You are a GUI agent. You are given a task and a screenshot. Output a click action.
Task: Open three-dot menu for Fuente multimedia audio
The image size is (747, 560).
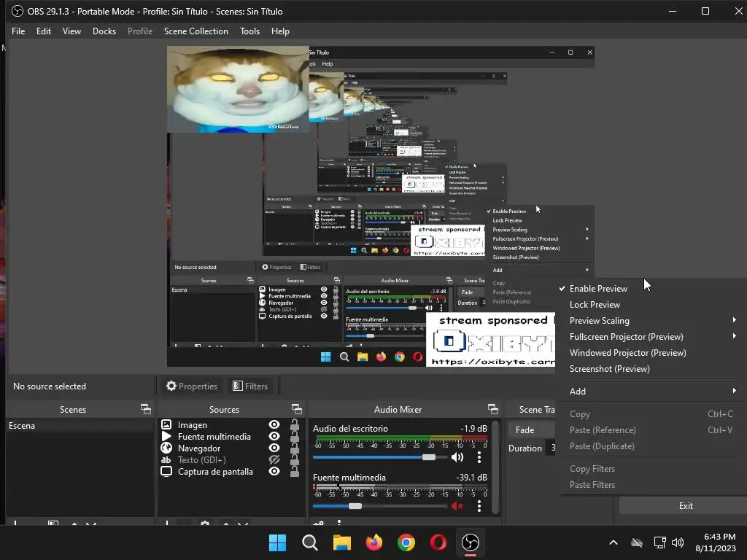[x=479, y=506]
